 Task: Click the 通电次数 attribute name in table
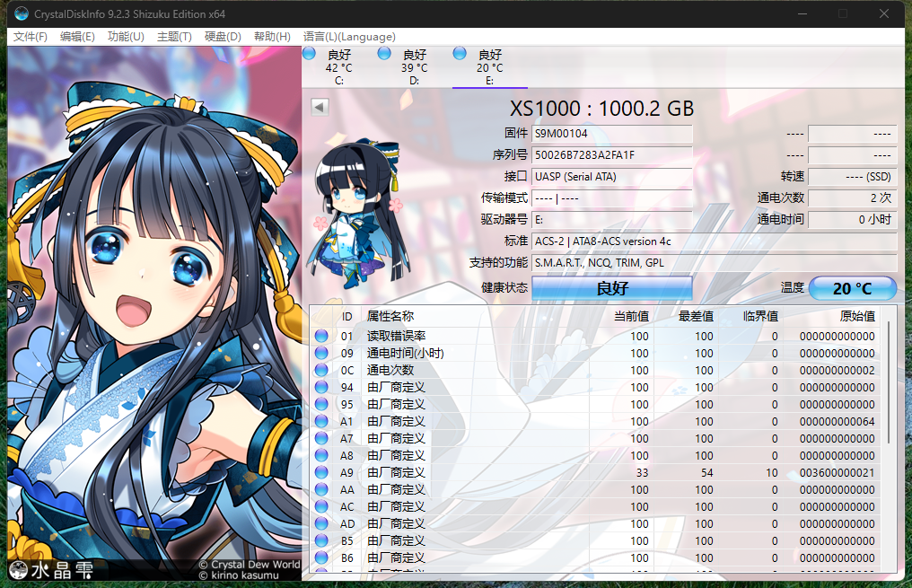390,370
